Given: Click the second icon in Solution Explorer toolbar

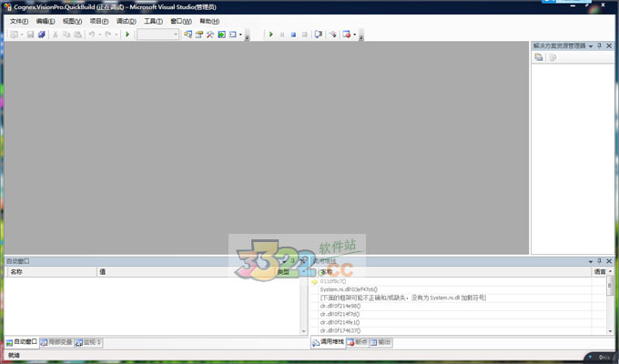Looking at the screenshot, I should [553, 57].
